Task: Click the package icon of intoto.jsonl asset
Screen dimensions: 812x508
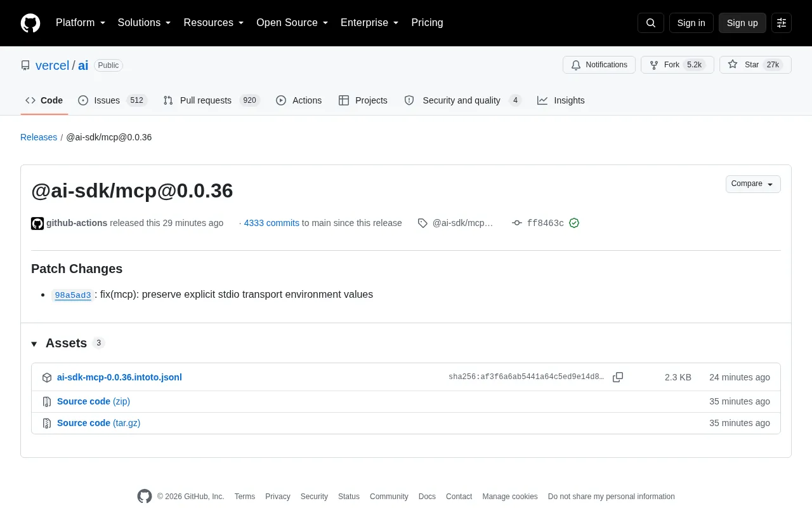Action: click(47, 378)
